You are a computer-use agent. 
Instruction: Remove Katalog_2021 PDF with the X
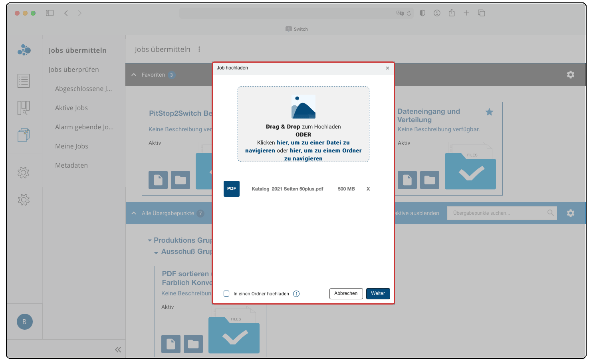point(368,189)
